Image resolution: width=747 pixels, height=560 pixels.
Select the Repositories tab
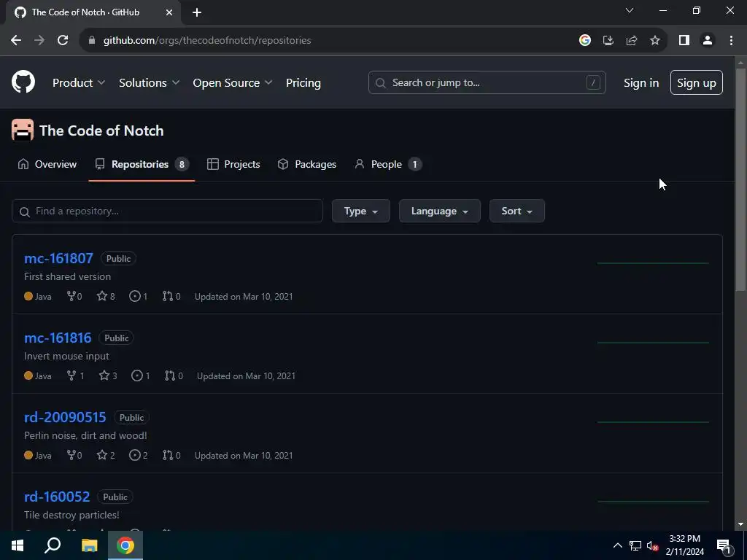click(x=142, y=164)
